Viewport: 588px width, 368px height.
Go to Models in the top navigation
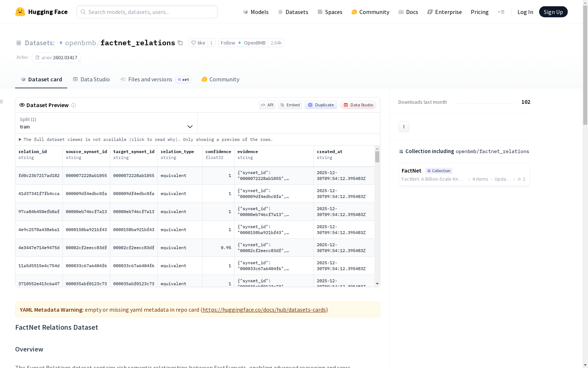[x=256, y=12]
